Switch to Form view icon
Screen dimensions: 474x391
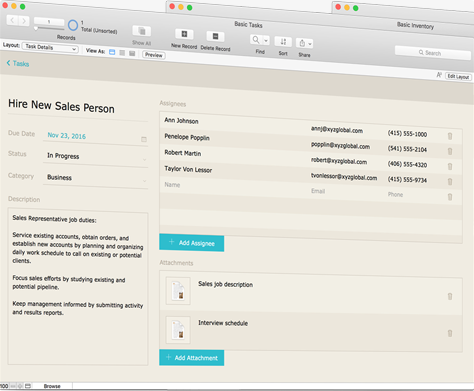pos(112,52)
